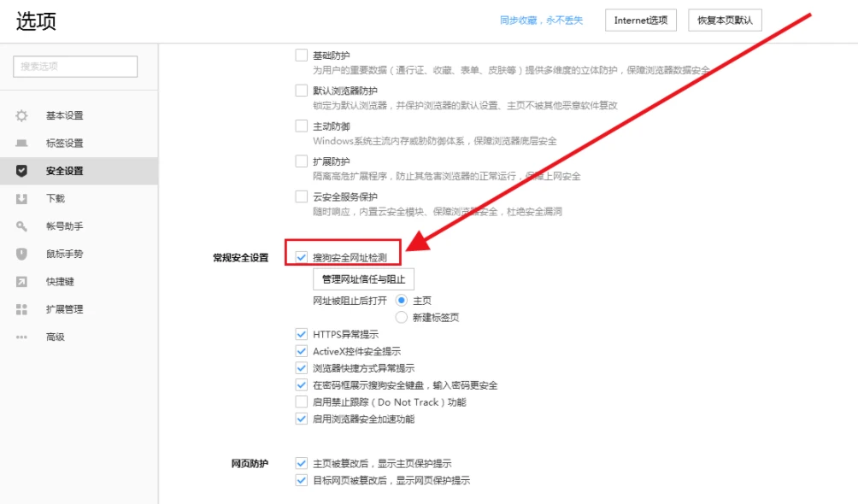Open the 管理网址信任与阻止 button

(364, 279)
